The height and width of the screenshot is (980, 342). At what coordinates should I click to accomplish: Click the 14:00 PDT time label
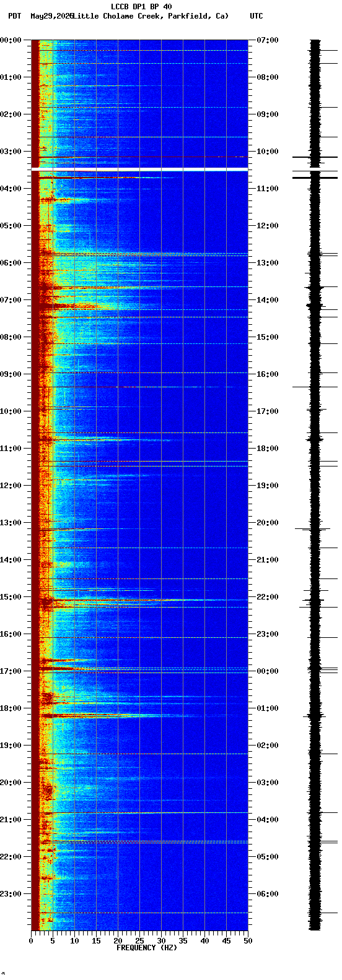click(11, 560)
